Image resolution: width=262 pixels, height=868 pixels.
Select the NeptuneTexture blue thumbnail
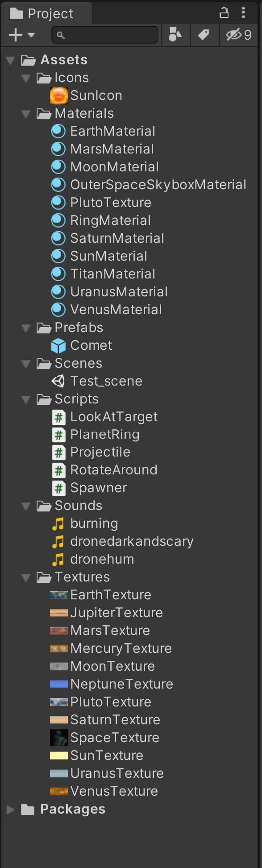coord(58,684)
